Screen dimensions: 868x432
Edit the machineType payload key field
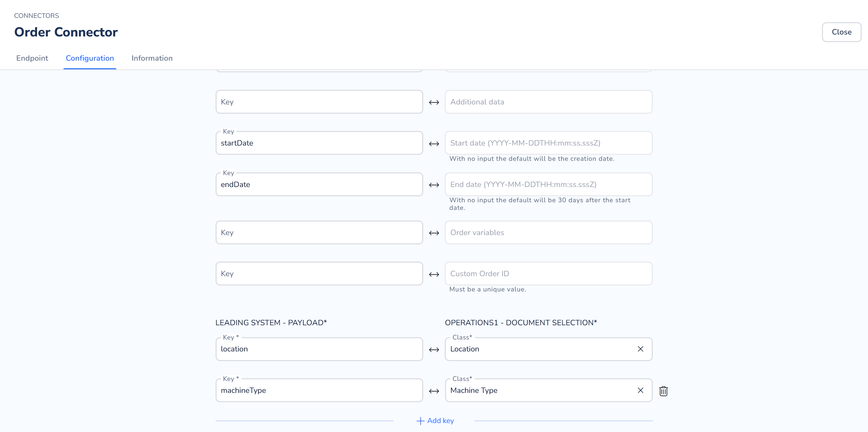[319, 390]
